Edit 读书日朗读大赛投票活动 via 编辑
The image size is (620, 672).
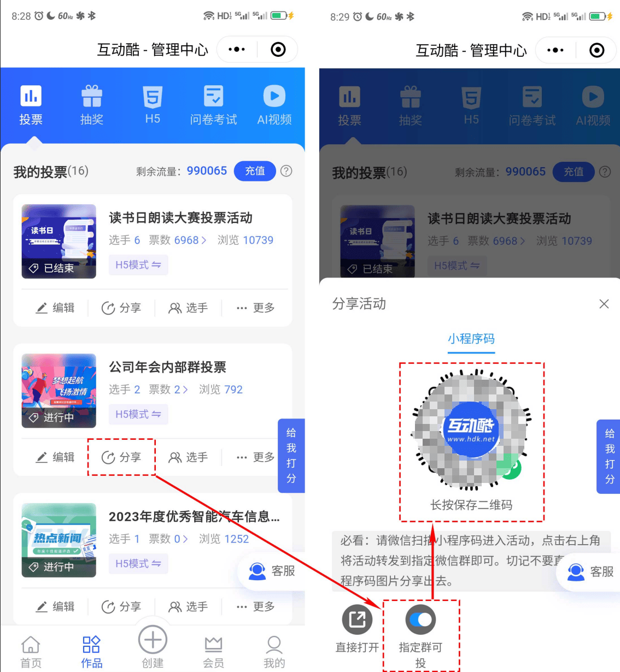pyautogui.click(x=55, y=308)
